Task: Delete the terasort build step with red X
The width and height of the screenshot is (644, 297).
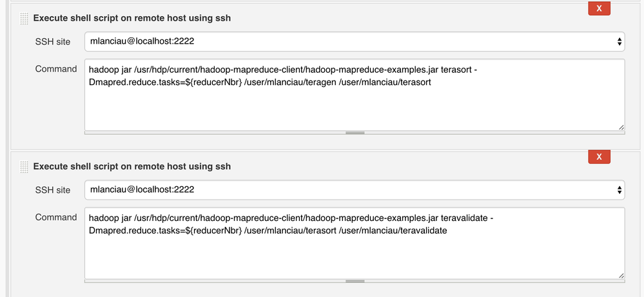Action: point(600,8)
